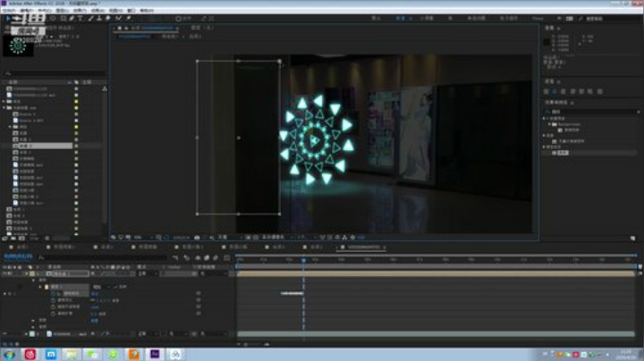Image resolution: width=644 pixels, height=361 pixels.
Task: Open the 编辑 (Edit) menu
Action: tap(26, 10)
